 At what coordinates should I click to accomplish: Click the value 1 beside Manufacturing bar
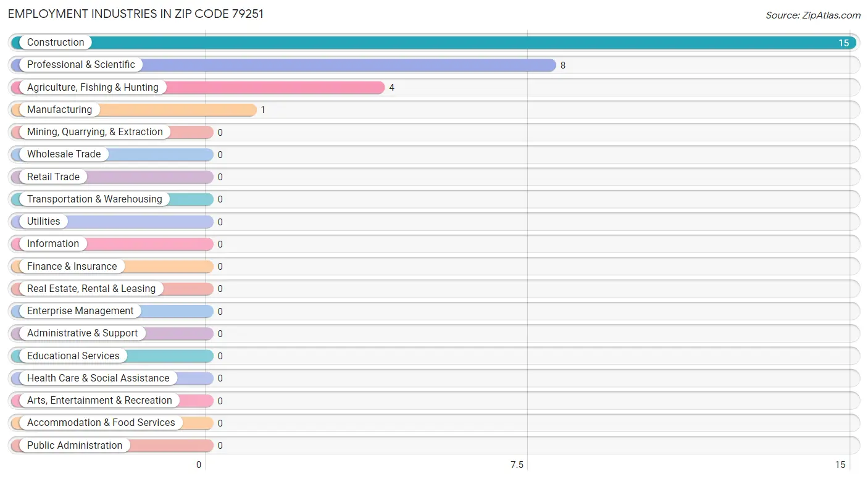click(263, 110)
